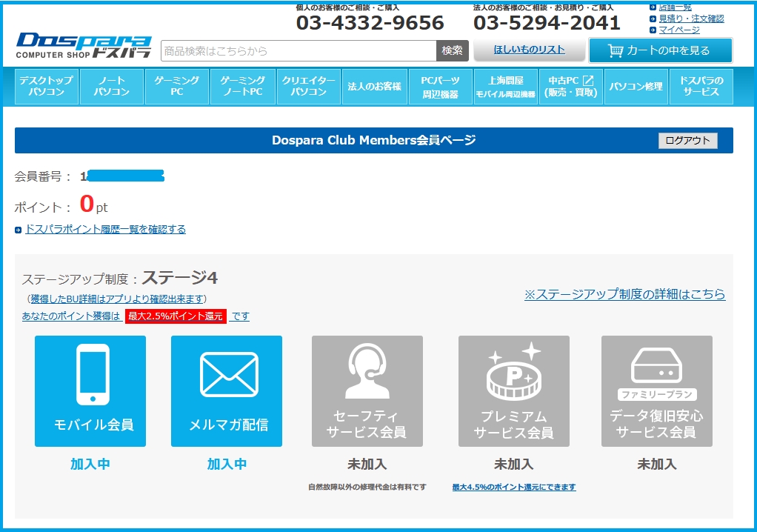Focus the 商品検索 search field

[299, 50]
